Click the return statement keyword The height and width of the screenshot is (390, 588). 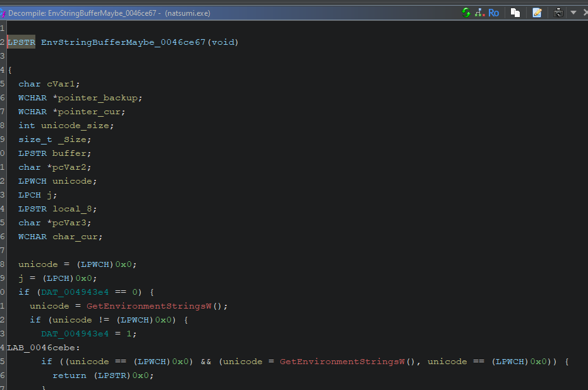pos(69,375)
